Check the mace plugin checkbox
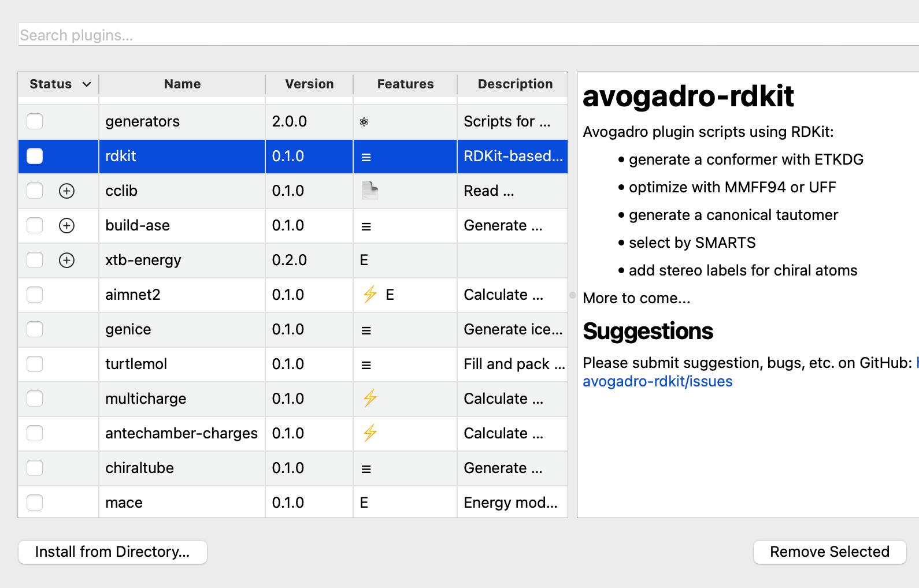Viewport: 919px width, 588px height. pyautogui.click(x=35, y=503)
